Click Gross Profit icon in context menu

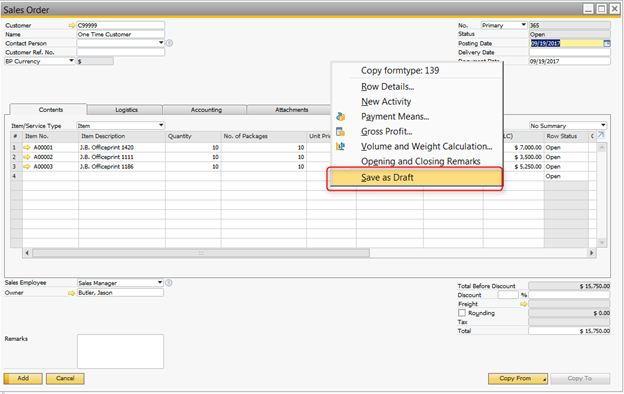pos(340,131)
